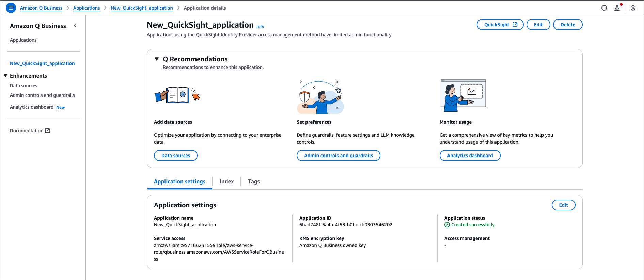Click the Application name value New_QuickSight_application
Viewport: 644px width, 280px height.
[x=185, y=225]
